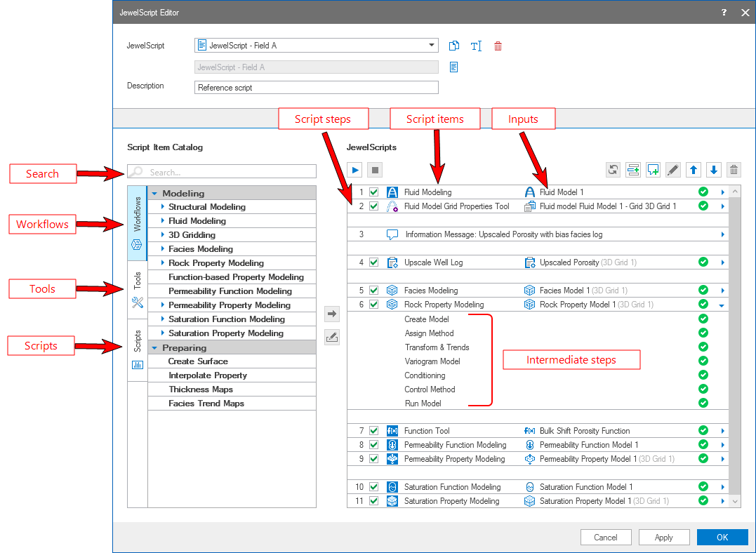Click the rename text icon beside script dropdown
Viewport: 756px width, 553px height.
tap(476, 46)
